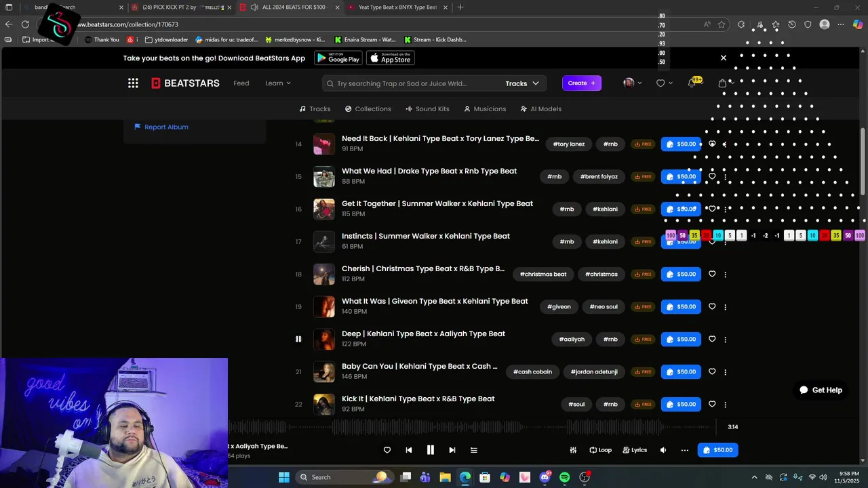
Task: Download the free Cherish beat
Action: pos(643,274)
